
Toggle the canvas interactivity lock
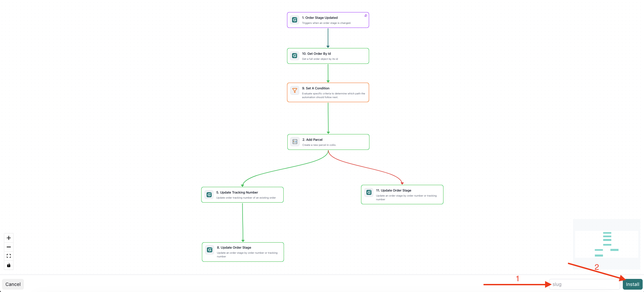pyautogui.click(x=9, y=265)
